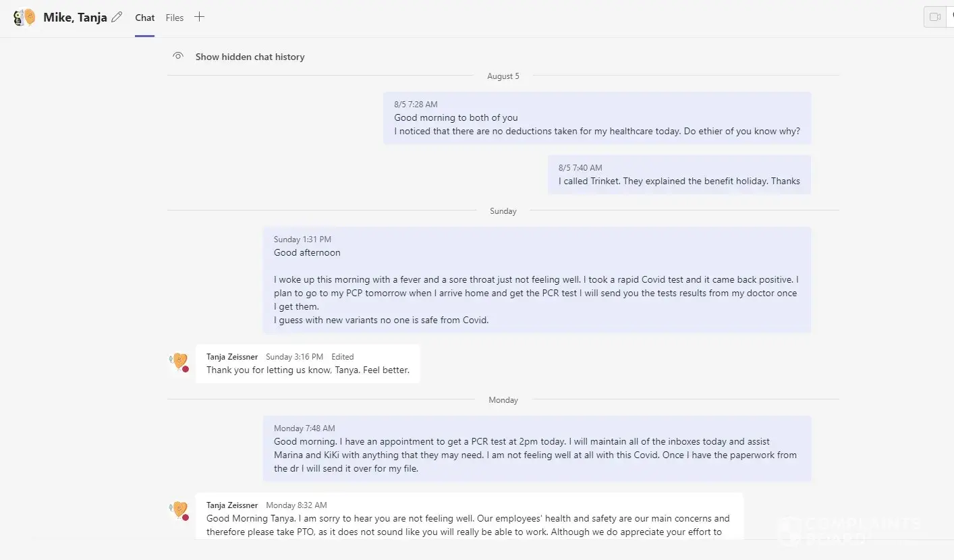Click the 'Thank you for letting us know' reply
This screenshot has width=954, height=560.
[x=308, y=370]
